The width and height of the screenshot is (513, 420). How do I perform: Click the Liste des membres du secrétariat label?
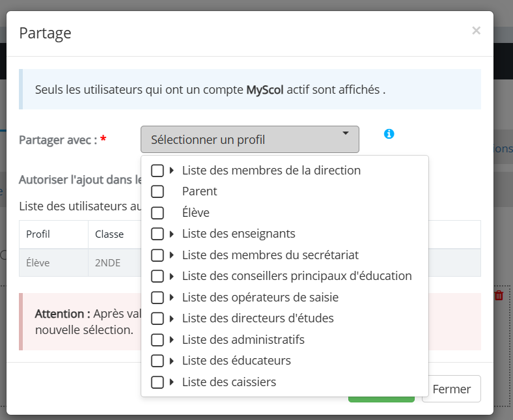[271, 255]
